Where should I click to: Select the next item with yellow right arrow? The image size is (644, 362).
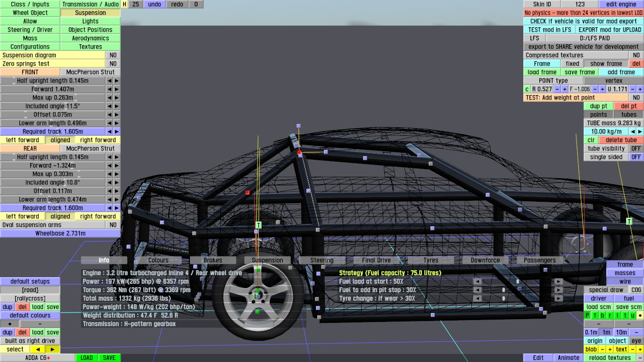tap(52, 349)
